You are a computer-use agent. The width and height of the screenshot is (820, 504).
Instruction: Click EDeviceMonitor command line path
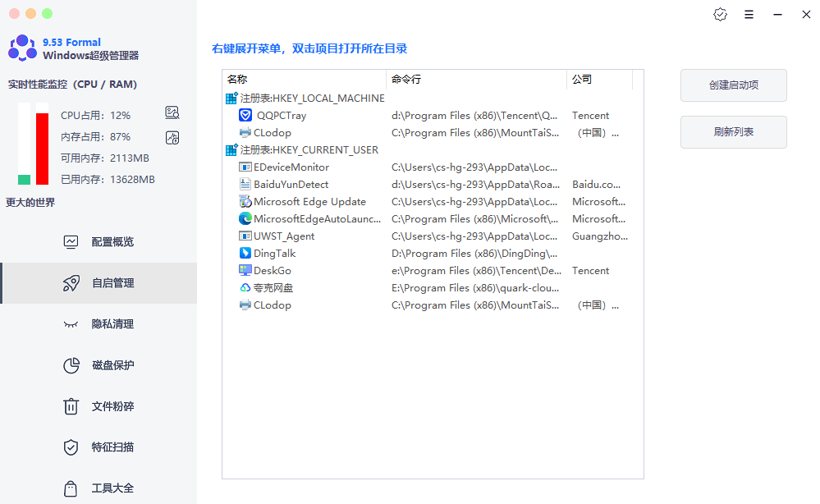point(474,167)
